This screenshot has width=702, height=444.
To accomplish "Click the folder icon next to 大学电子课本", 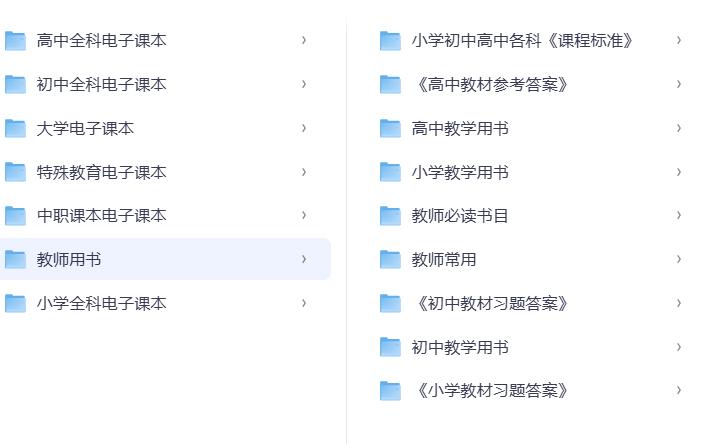I will tap(15, 128).
